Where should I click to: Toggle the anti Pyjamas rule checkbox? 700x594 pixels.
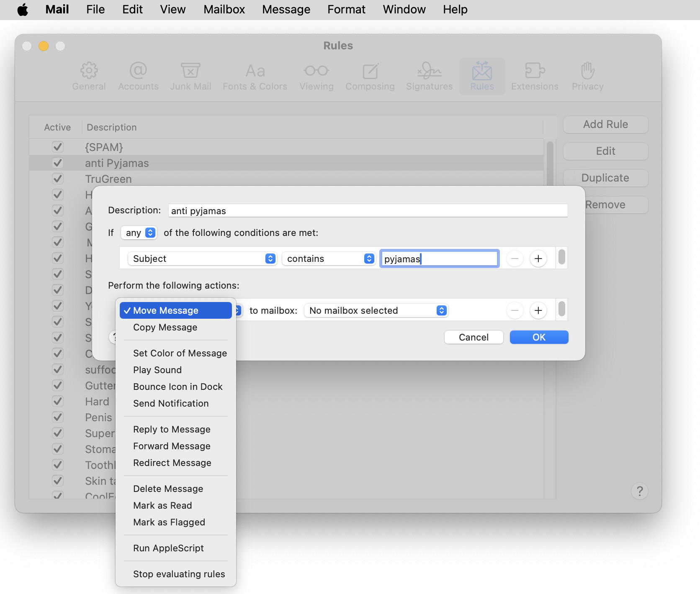pyautogui.click(x=58, y=163)
